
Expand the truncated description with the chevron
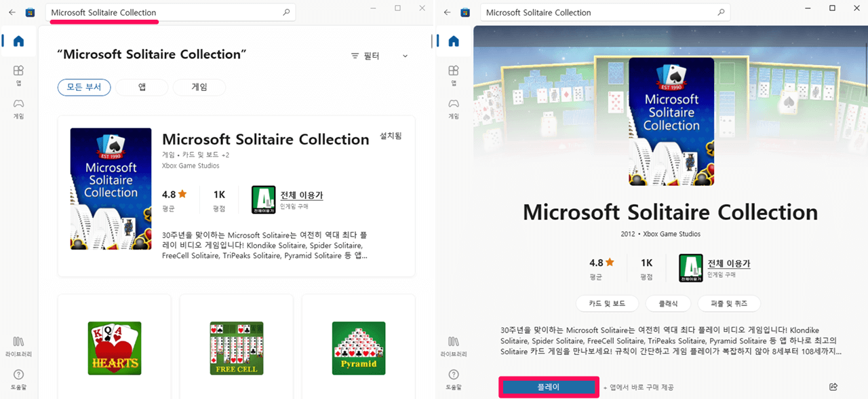[x=404, y=55]
